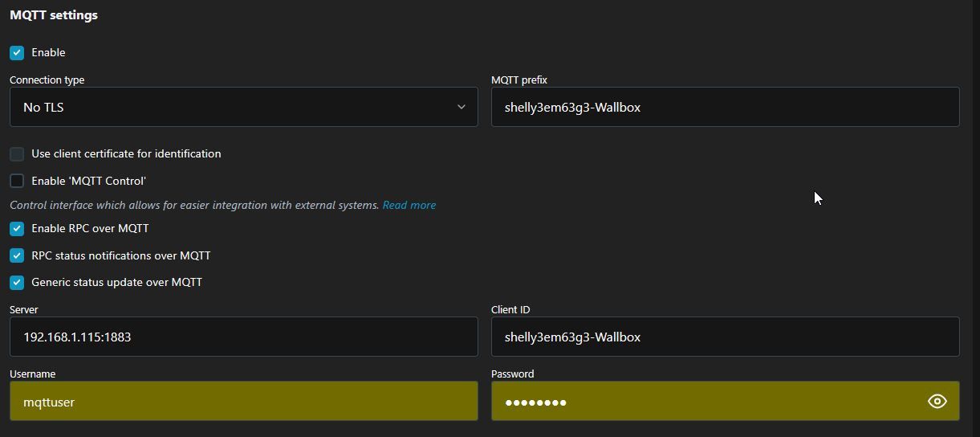The height and width of the screenshot is (437, 980).
Task: Click the chevron arrow in Connection type
Action: click(461, 107)
